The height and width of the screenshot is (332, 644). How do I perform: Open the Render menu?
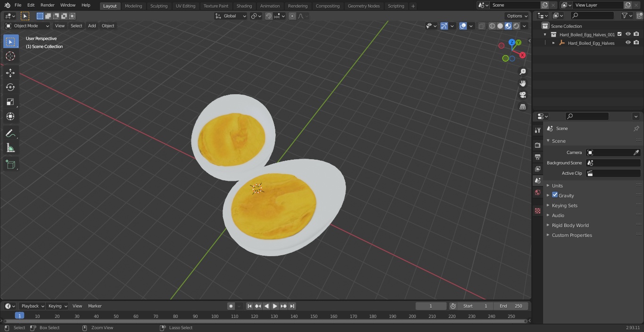click(x=47, y=5)
